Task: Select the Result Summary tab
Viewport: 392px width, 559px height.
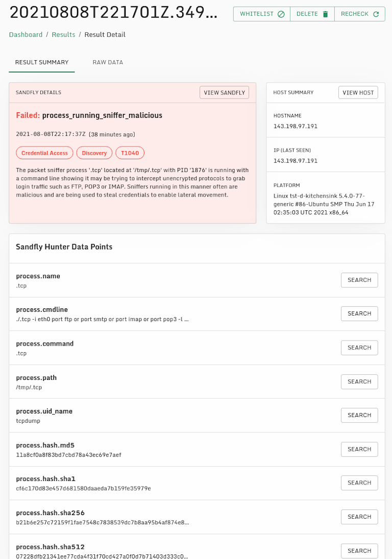Action: pyautogui.click(x=42, y=62)
